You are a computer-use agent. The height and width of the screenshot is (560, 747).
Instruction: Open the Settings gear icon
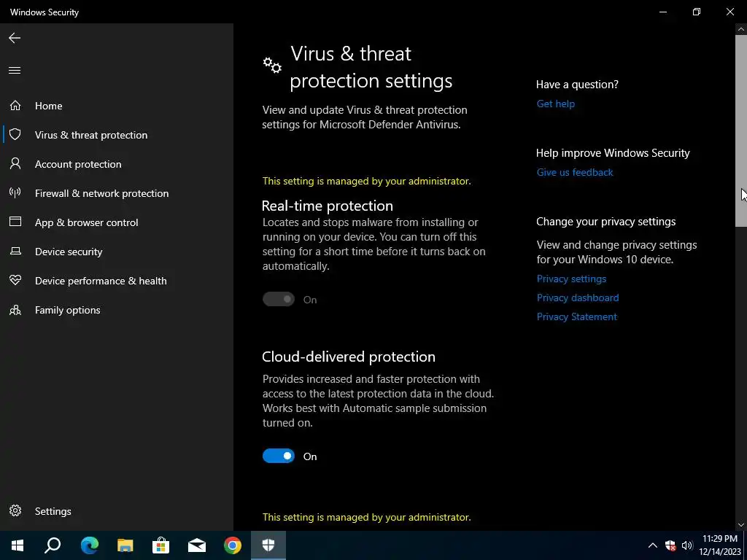(15, 510)
